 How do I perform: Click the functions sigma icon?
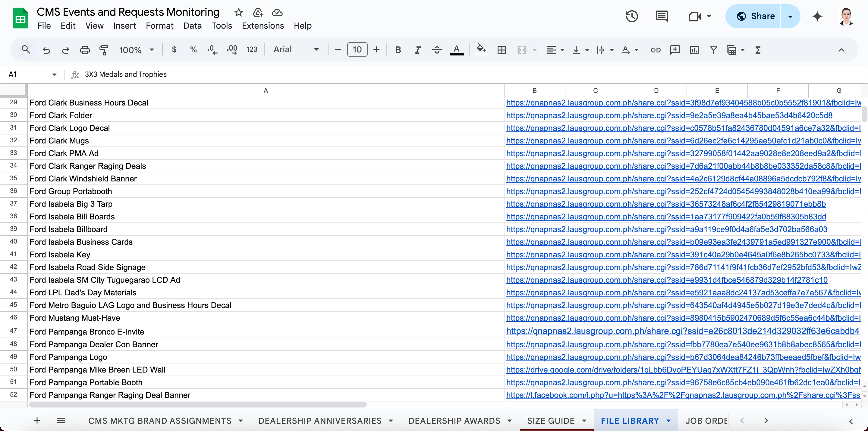(758, 50)
